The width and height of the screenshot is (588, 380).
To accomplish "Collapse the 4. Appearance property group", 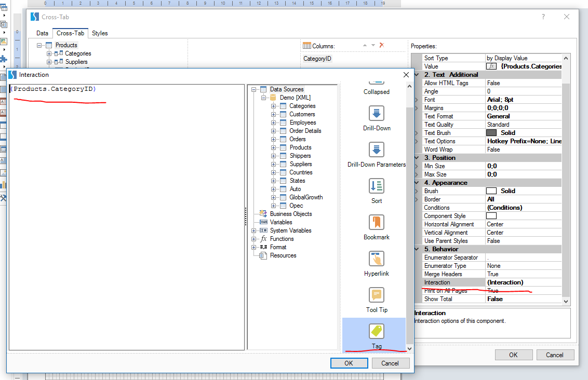I will (417, 183).
